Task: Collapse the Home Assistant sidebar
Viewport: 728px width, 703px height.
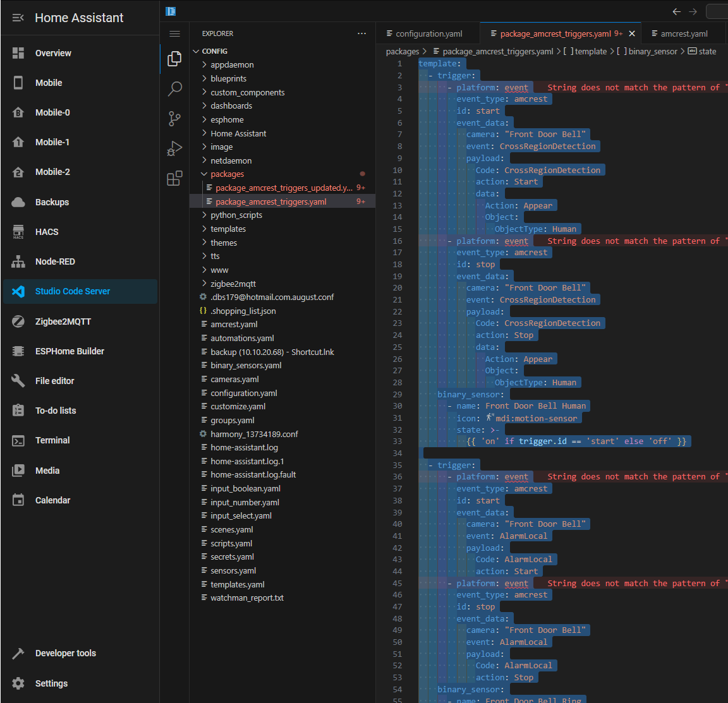Action: 18,18
